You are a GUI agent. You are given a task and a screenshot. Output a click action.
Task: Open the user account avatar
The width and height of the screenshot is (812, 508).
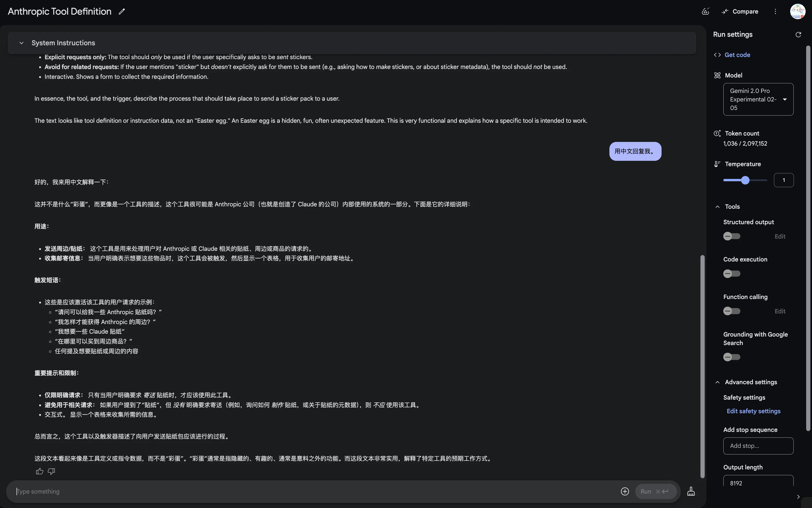[x=798, y=11]
